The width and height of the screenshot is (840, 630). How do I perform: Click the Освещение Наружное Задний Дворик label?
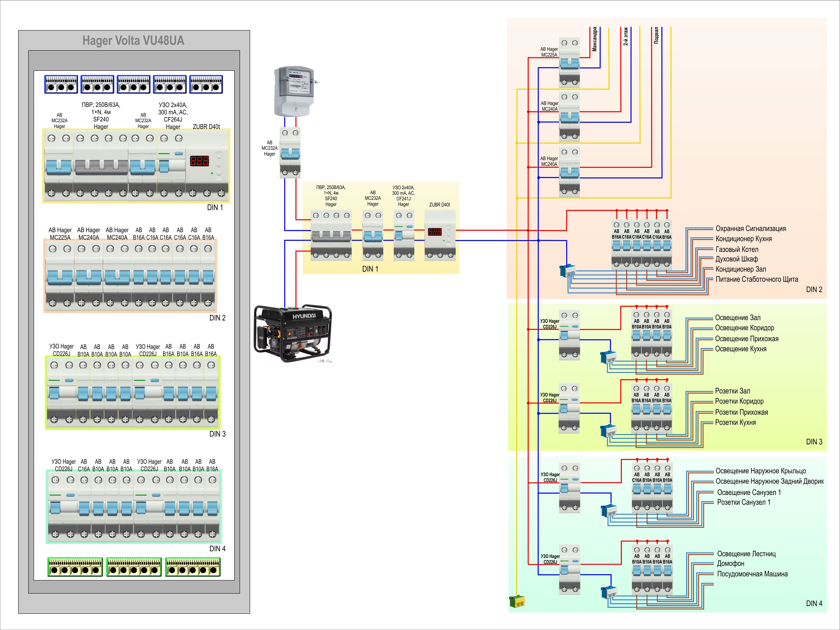click(x=770, y=481)
